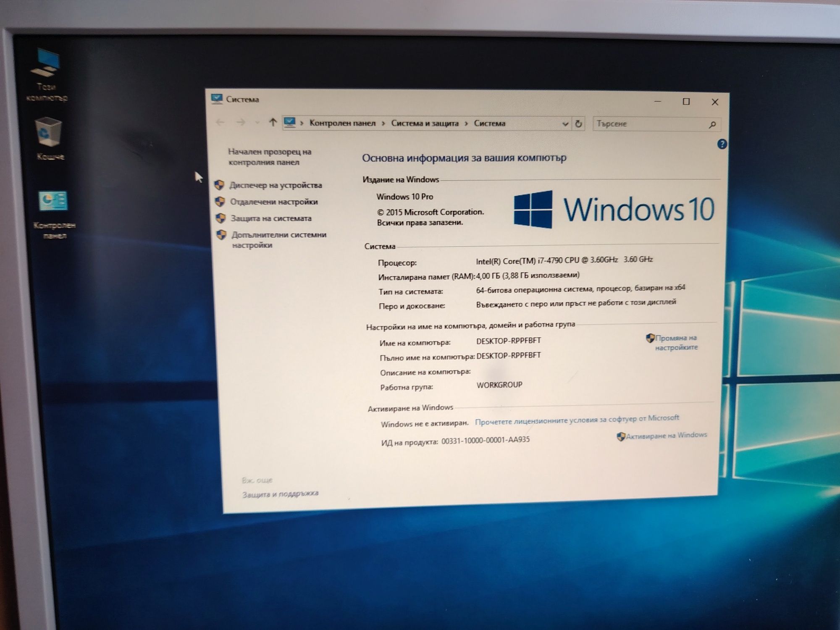The width and height of the screenshot is (840, 630).
Task: Close the Система window
Action: (x=715, y=102)
